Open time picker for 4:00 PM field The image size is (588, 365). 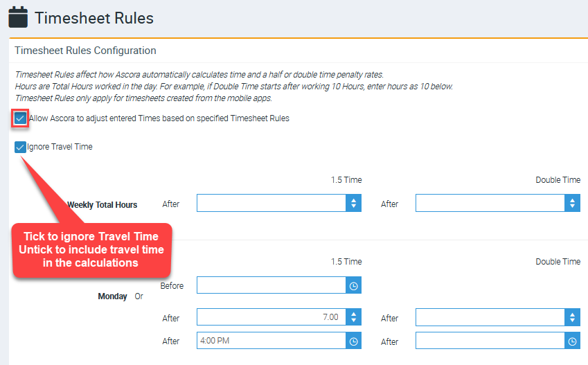pyautogui.click(x=353, y=341)
